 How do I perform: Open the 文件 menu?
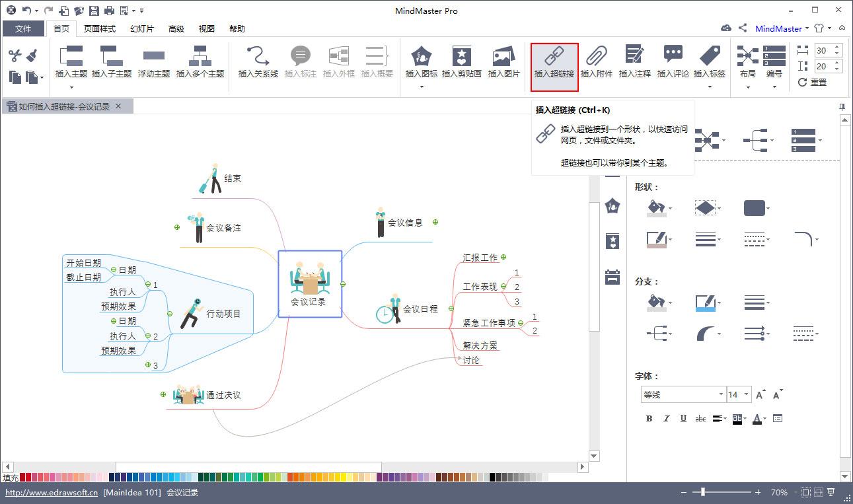[x=23, y=28]
